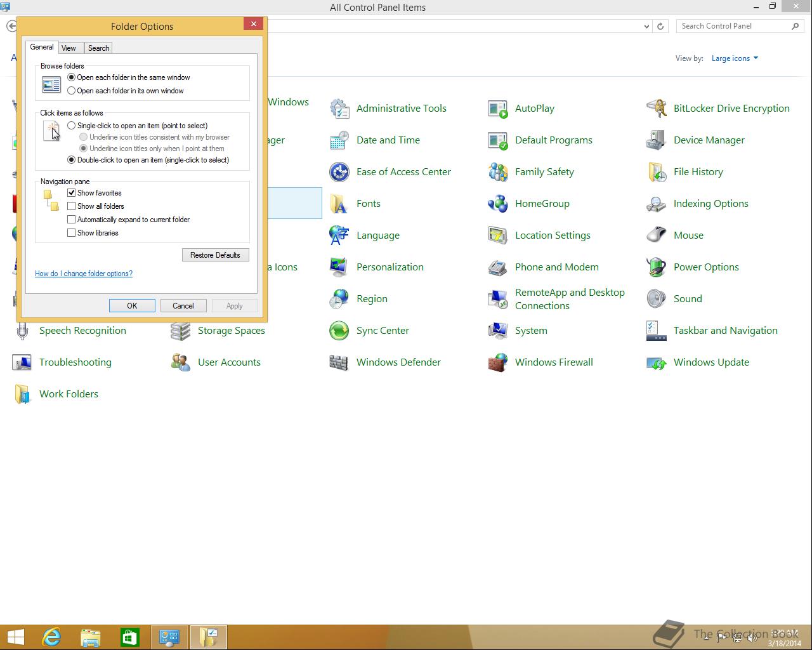Open Administrative Tools icon
This screenshot has width=812, height=650.
(339, 109)
